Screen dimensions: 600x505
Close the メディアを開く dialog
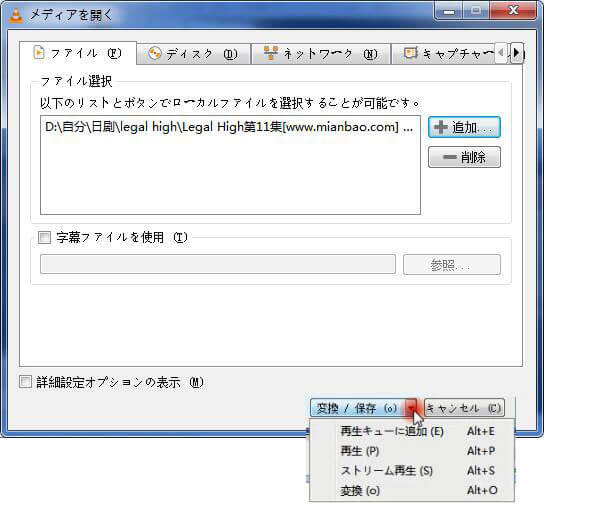[514, 11]
